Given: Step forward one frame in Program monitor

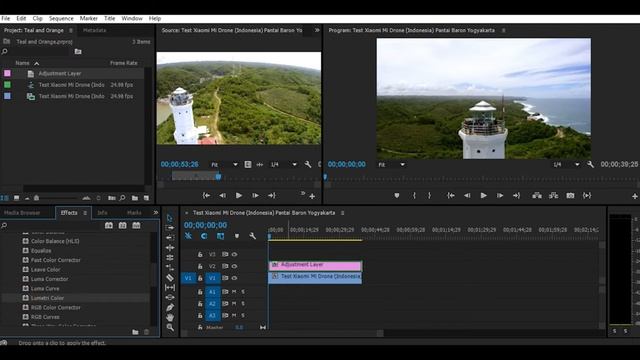Looking at the screenshot, I should pos(500,196).
